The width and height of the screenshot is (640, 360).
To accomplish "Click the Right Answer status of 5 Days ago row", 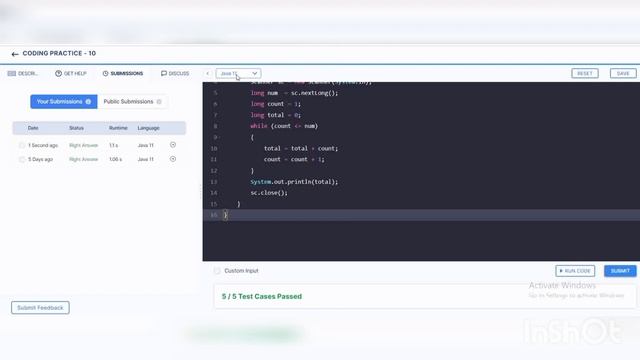I will tap(84, 159).
